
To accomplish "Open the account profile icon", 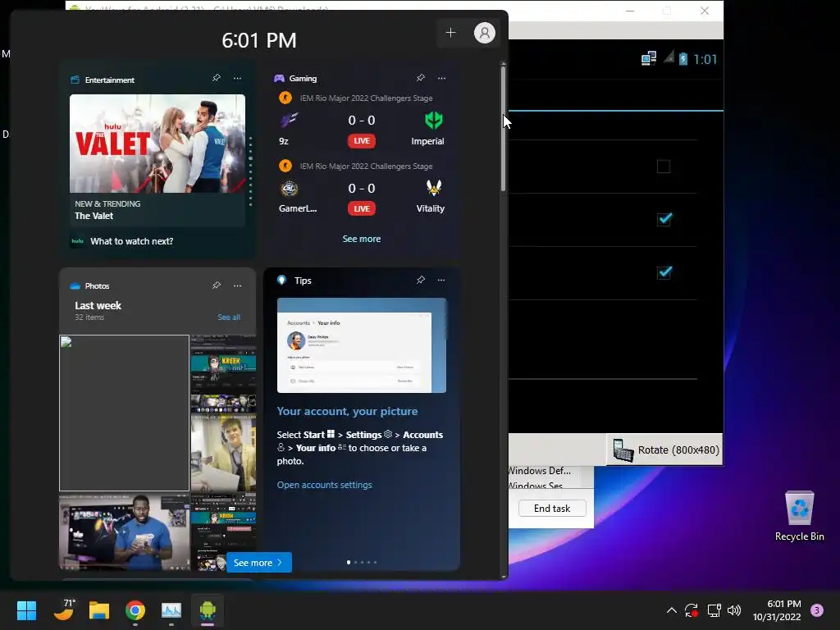I will point(484,33).
